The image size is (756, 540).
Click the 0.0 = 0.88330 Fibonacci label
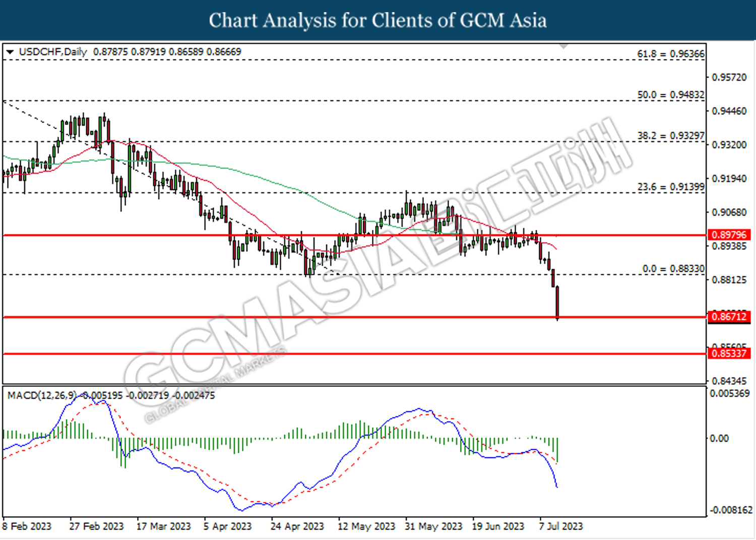673,269
